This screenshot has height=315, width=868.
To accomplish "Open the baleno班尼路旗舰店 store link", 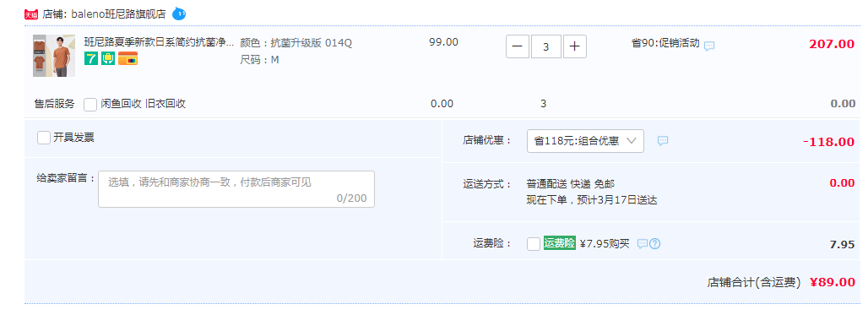I will (118, 14).
